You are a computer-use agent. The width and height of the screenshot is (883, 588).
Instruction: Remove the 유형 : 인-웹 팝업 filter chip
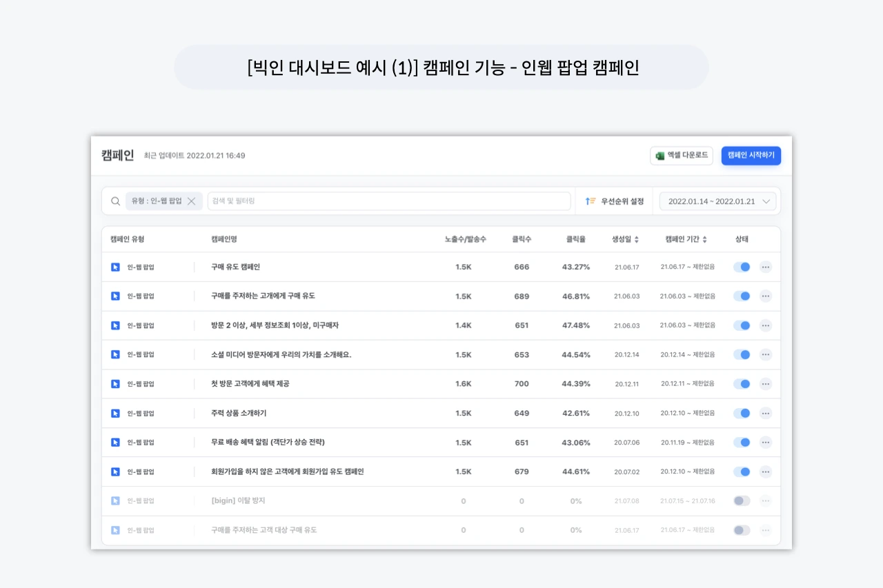pyautogui.click(x=192, y=201)
